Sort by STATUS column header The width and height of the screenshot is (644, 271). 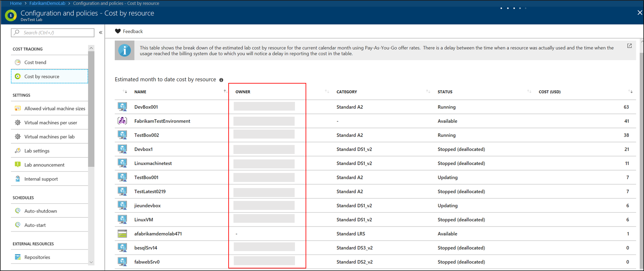445,92
